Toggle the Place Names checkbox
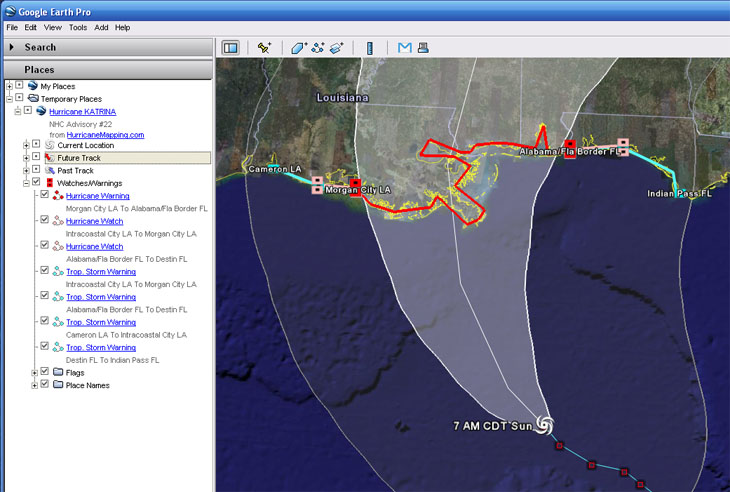 (x=44, y=384)
